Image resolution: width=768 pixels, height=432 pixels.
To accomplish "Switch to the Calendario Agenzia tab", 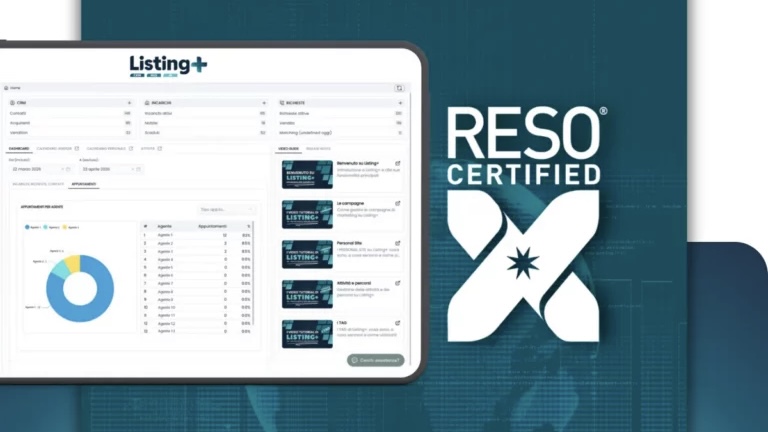I will coord(54,148).
